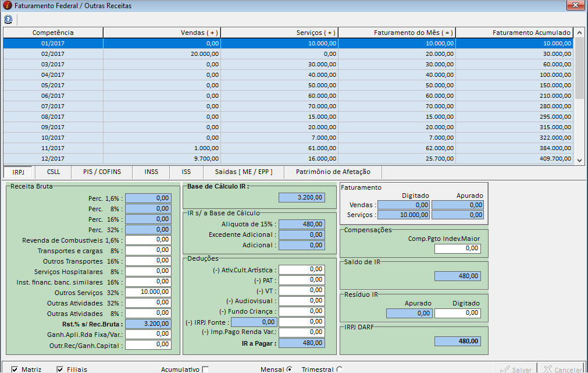Click the 20.000,00 Vendas cell for 02/2017
Image resolution: width=588 pixels, height=373 pixels.
point(162,54)
